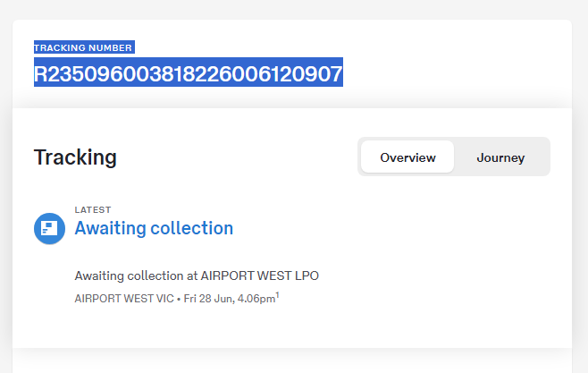Image resolution: width=588 pixels, height=373 pixels.
Task: Select the Overview tab
Action: tap(407, 157)
